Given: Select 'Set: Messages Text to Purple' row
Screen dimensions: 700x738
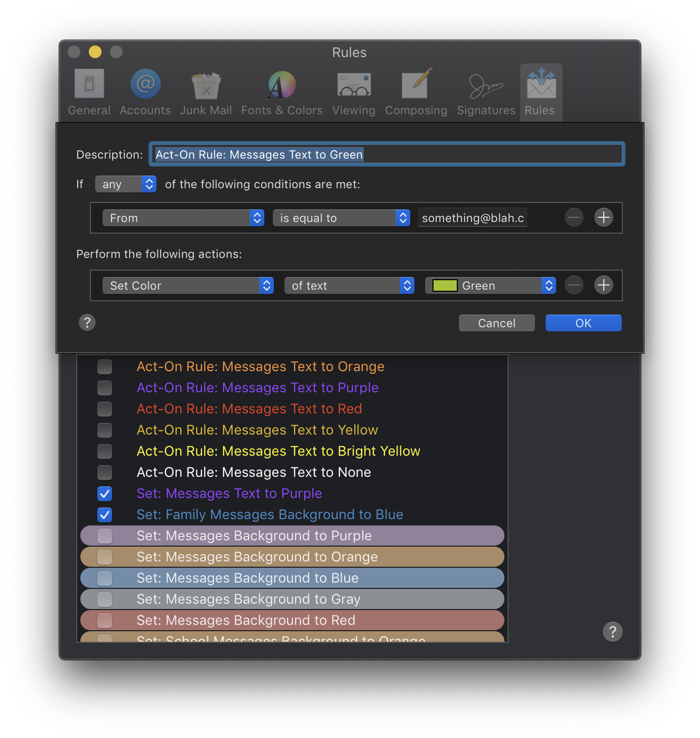Looking at the screenshot, I should pos(292,493).
